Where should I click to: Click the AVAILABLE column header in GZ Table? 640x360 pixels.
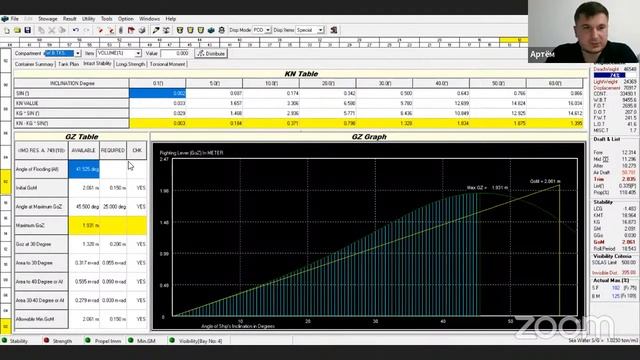click(84, 151)
